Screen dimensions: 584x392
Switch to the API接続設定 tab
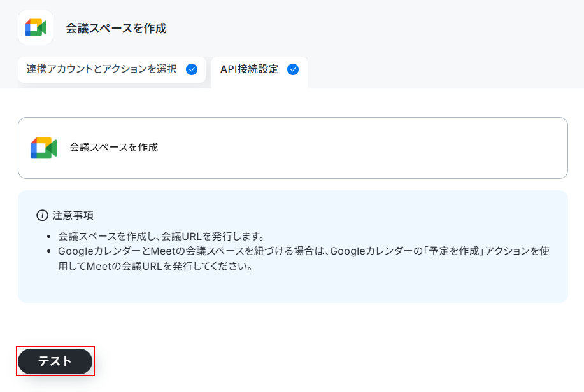coord(260,72)
